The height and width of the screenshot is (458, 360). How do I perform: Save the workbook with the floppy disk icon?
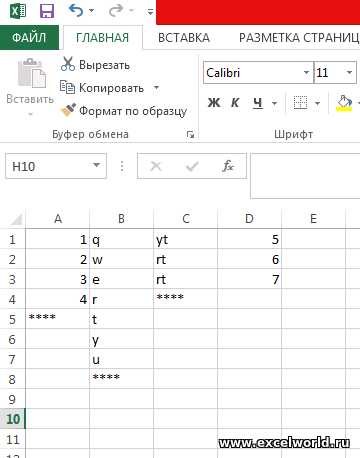(47, 11)
